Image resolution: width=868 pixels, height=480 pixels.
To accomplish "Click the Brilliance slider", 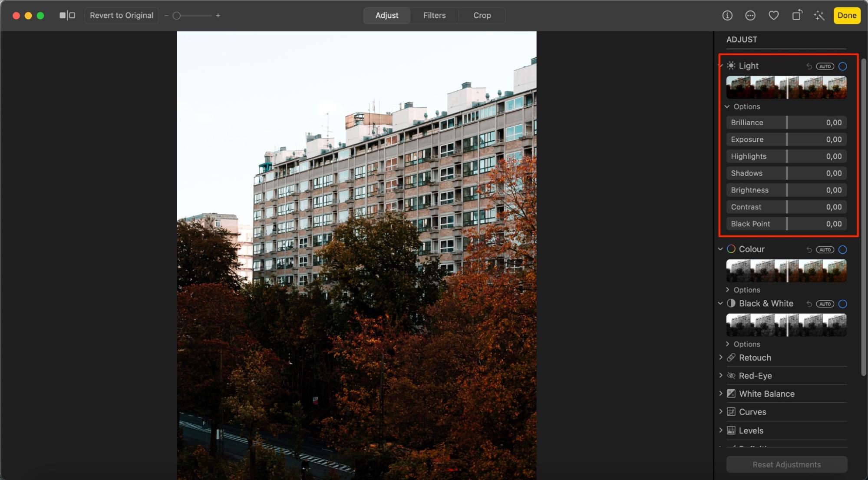I will pyautogui.click(x=786, y=122).
